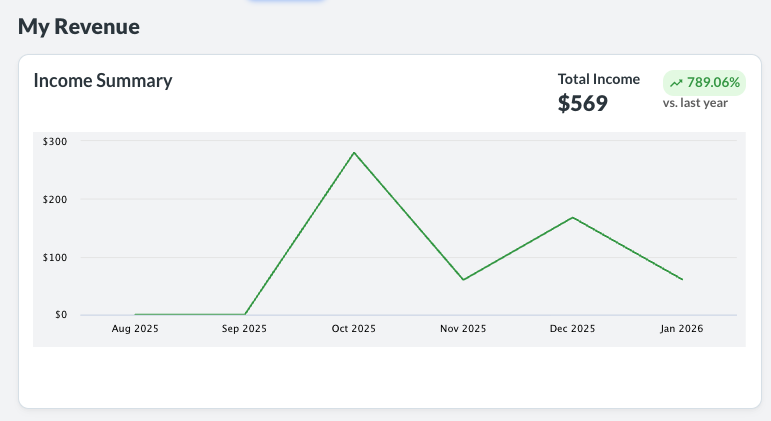
Task: Click the 'vs. last year' text
Action: (x=695, y=103)
